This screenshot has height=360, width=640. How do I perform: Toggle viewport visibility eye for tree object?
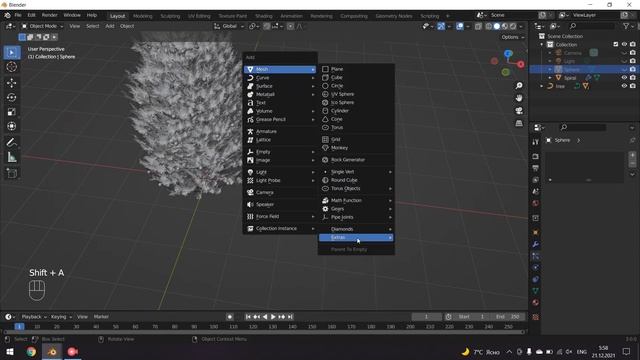click(624, 86)
